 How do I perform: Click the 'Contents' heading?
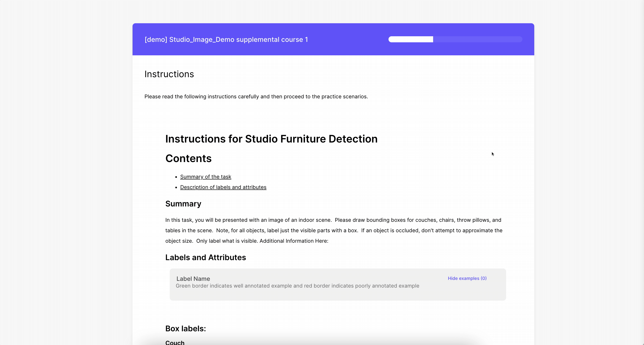(188, 159)
